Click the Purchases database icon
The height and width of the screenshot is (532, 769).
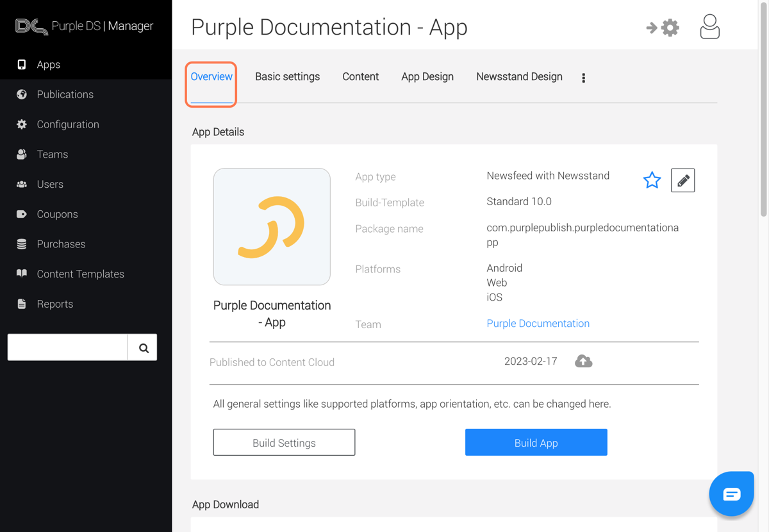(22, 244)
